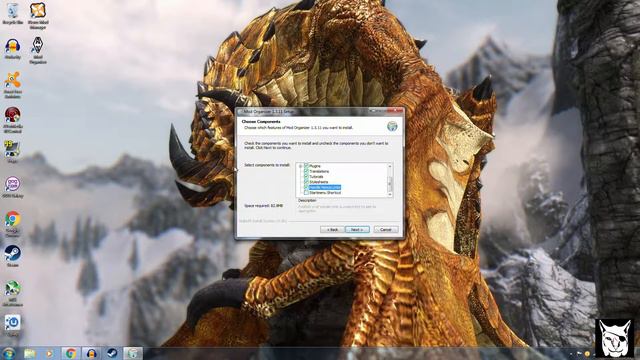Expand the Plugins tree node
This screenshot has height=360, width=640.
tap(300, 166)
